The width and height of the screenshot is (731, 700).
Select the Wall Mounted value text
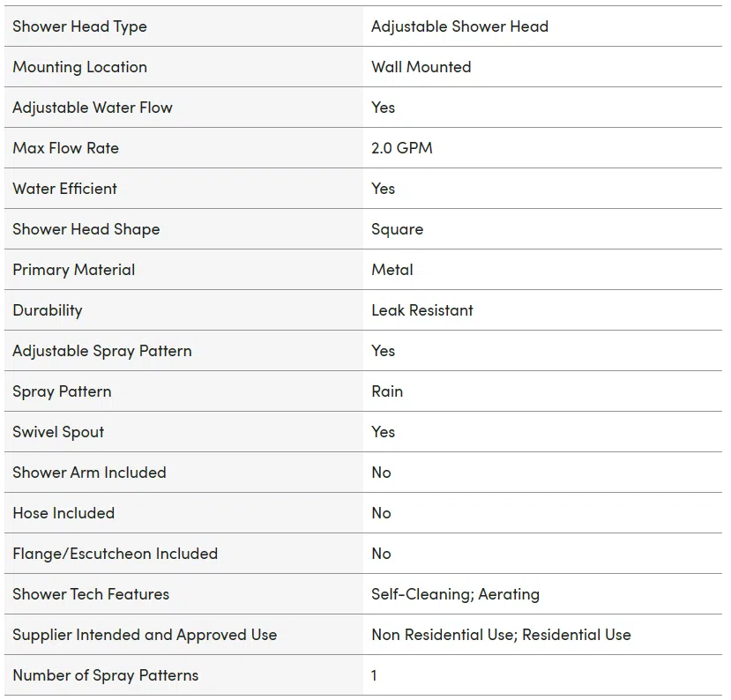click(421, 67)
